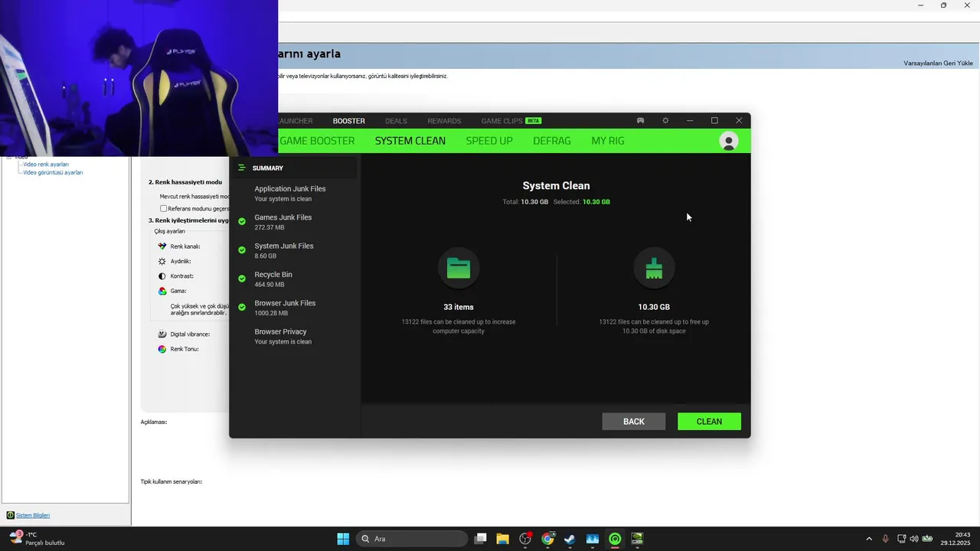Switch to NVIDIA Control Panel taskbar icon
The image size is (980, 551).
pyautogui.click(x=637, y=539)
